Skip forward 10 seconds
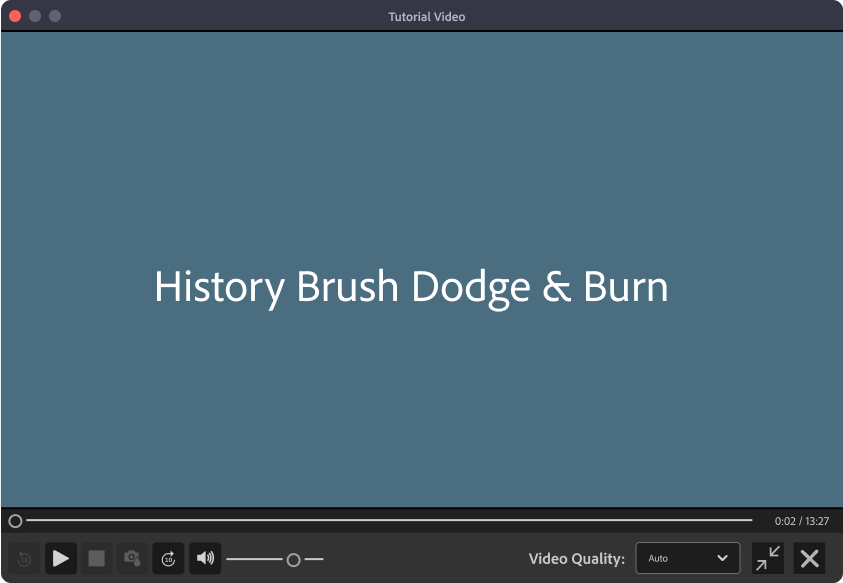This screenshot has height=583, width=843. [168, 559]
